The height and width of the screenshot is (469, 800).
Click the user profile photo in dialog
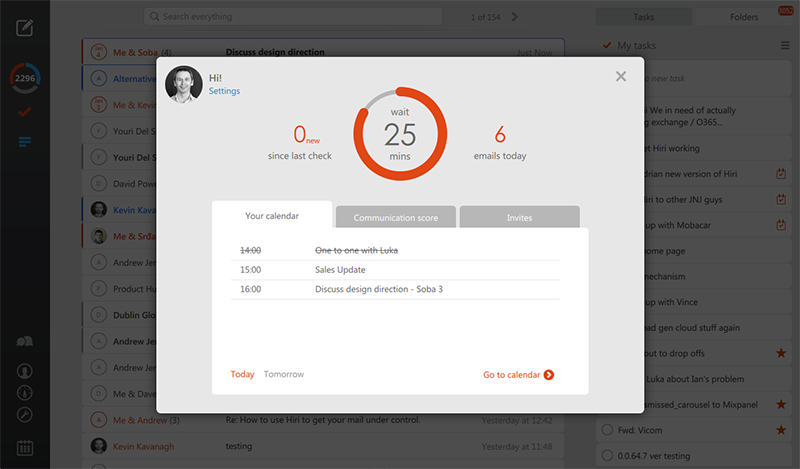[x=184, y=84]
